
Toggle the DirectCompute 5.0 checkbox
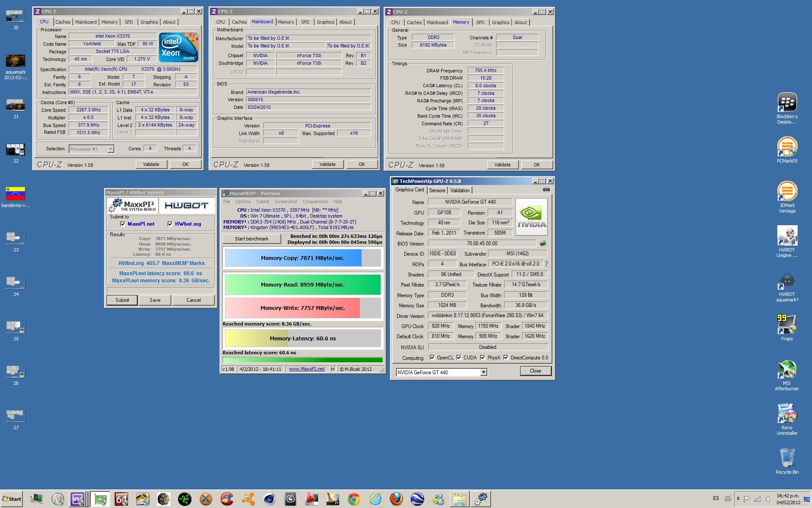click(x=505, y=358)
